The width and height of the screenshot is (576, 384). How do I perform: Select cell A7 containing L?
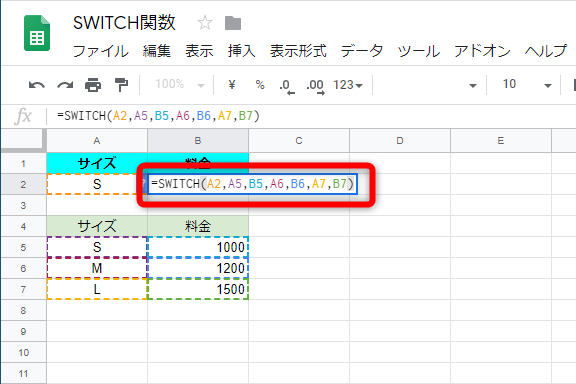[97, 289]
